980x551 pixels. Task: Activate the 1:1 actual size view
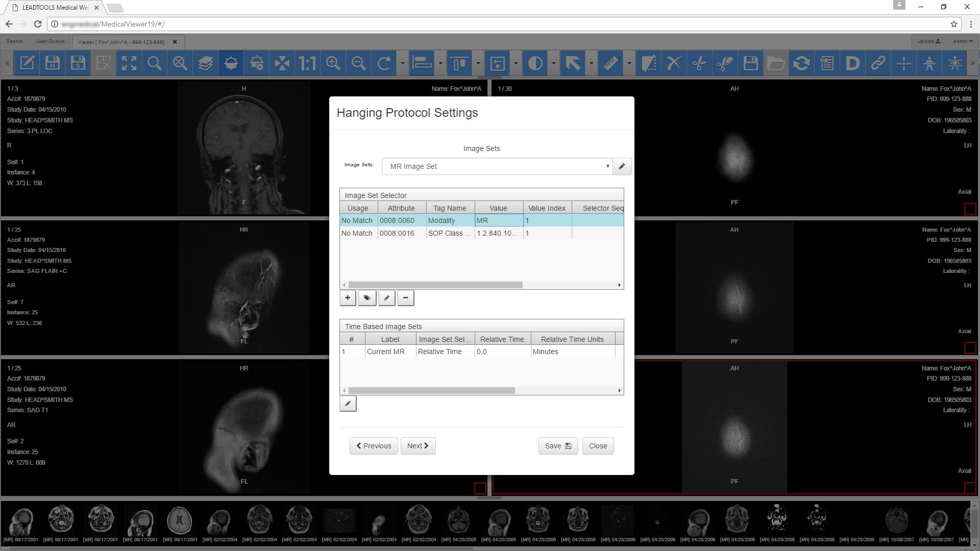click(x=307, y=63)
